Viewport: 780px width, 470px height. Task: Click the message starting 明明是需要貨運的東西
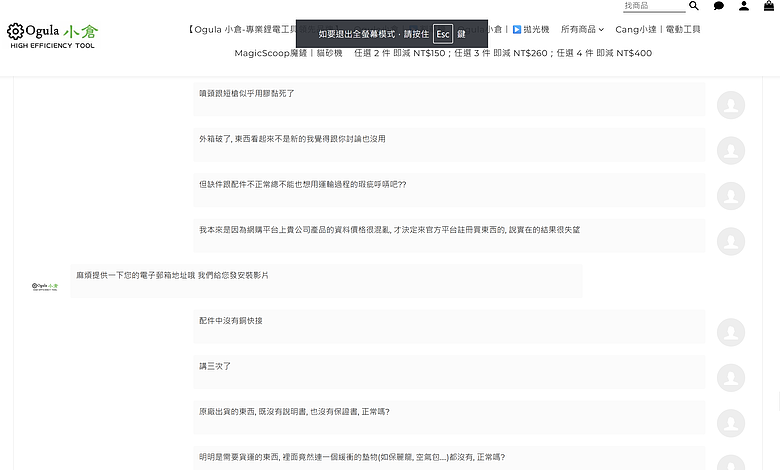tap(449, 458)
